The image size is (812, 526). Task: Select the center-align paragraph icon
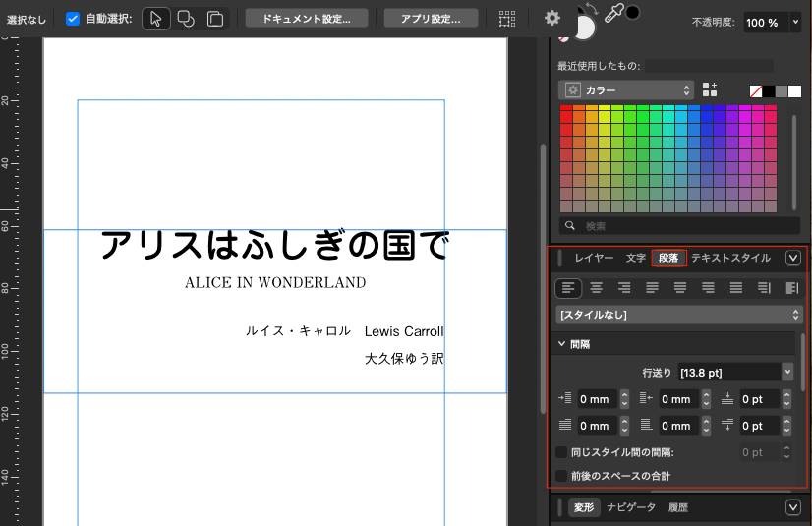pyautogui.click(x=596, y=288)
